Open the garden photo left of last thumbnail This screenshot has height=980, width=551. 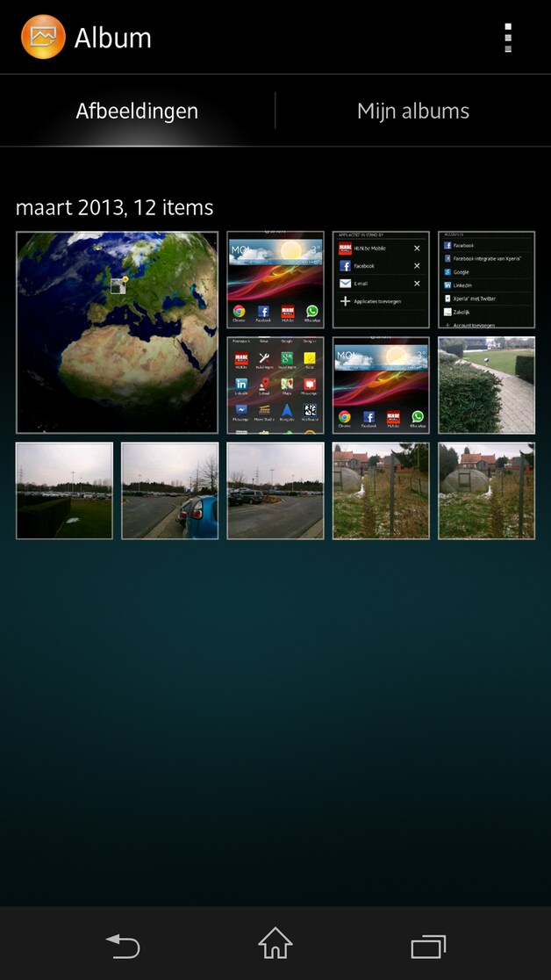tap(381, 491)
